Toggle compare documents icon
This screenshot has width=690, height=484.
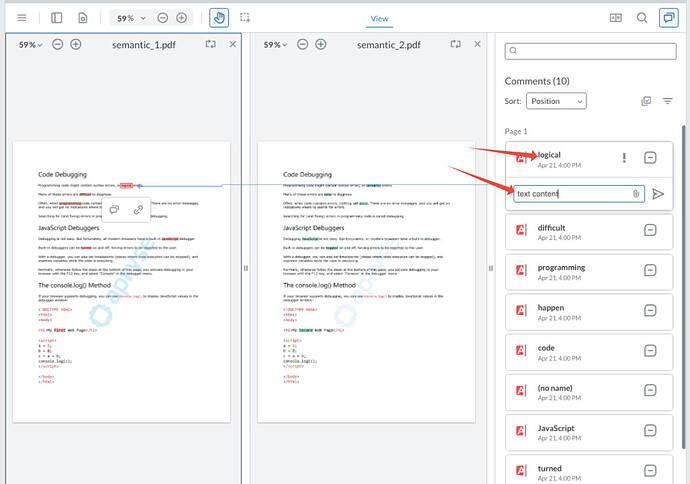tap(616, 18)
